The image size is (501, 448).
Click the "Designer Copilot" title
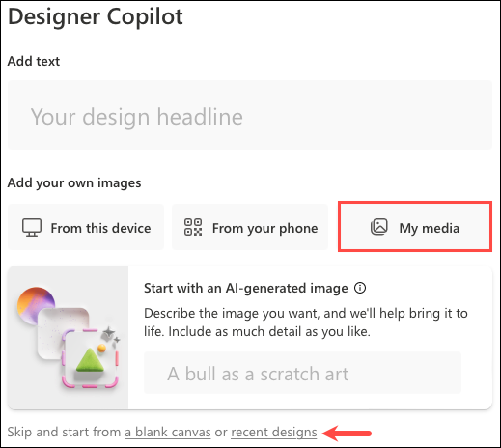(x=96, y=16)
